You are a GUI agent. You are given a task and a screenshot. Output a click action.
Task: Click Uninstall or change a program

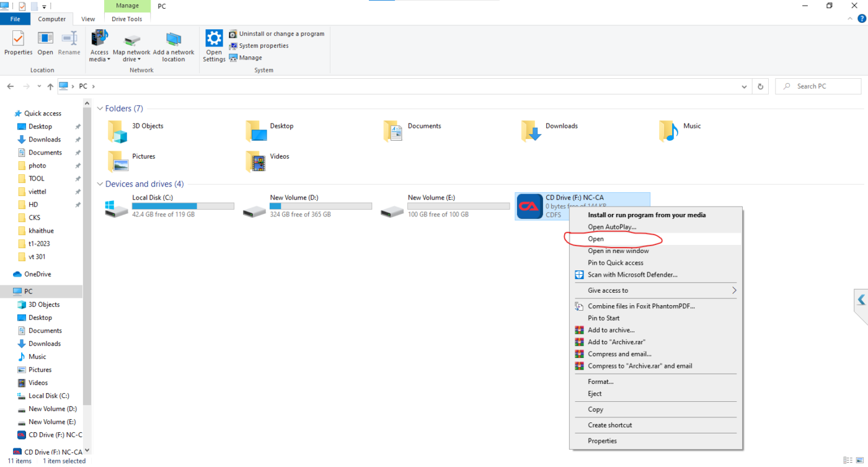(x=277, y=33)
